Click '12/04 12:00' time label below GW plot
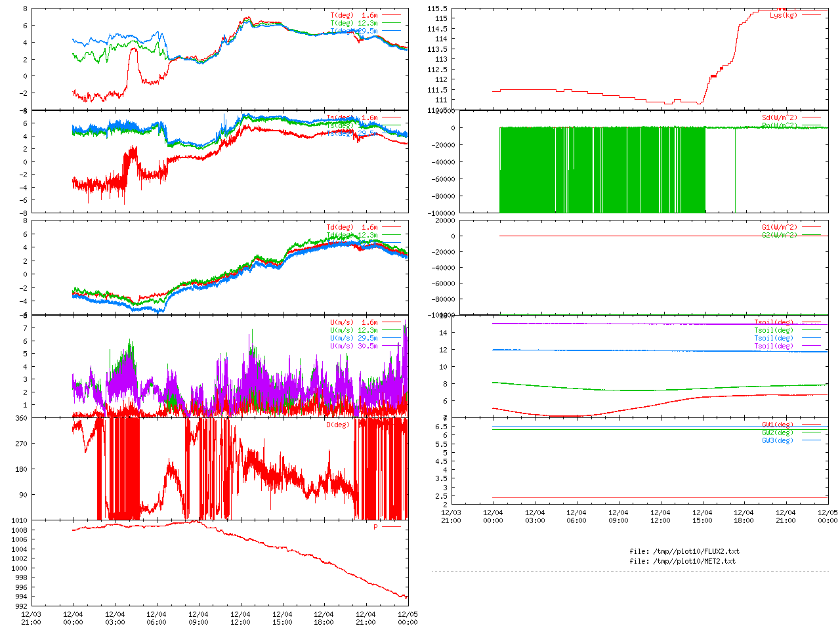 (x=660, y=516)
